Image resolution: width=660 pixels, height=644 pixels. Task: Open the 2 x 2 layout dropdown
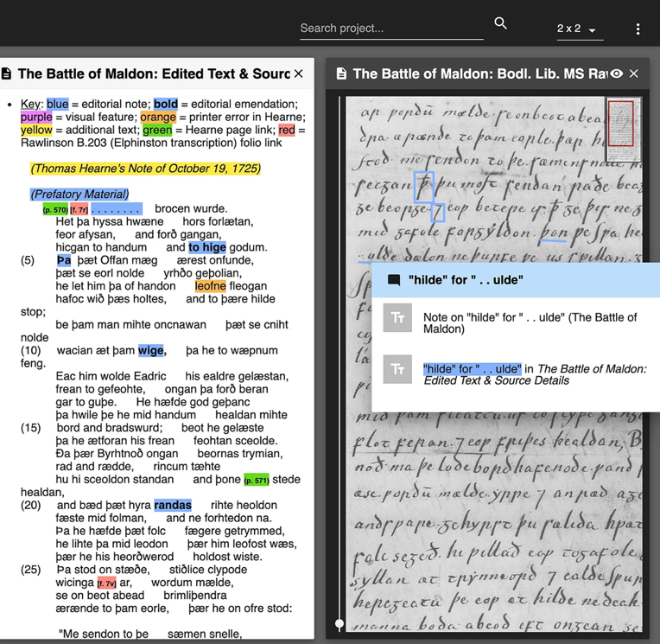click(x=580, y=29)
